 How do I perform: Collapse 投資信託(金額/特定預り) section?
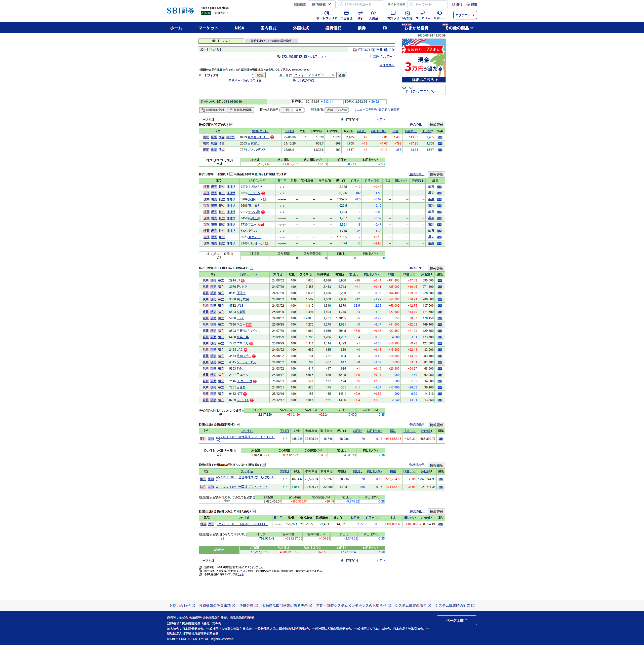tap(238, 425)
